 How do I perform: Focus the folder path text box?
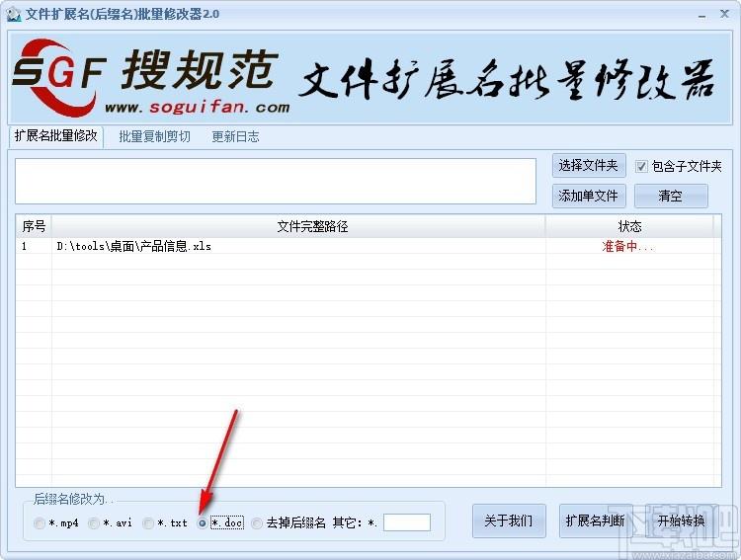point(276,182)
